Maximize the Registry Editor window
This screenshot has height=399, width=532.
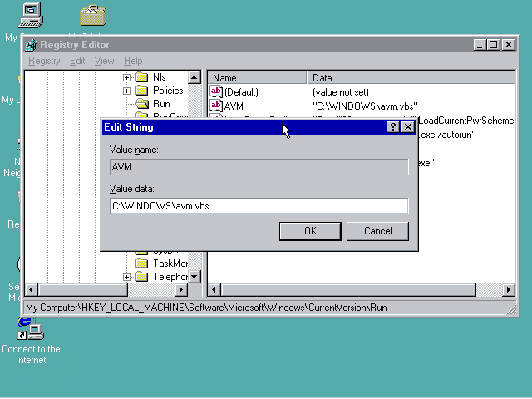click(x=493, y=45)
